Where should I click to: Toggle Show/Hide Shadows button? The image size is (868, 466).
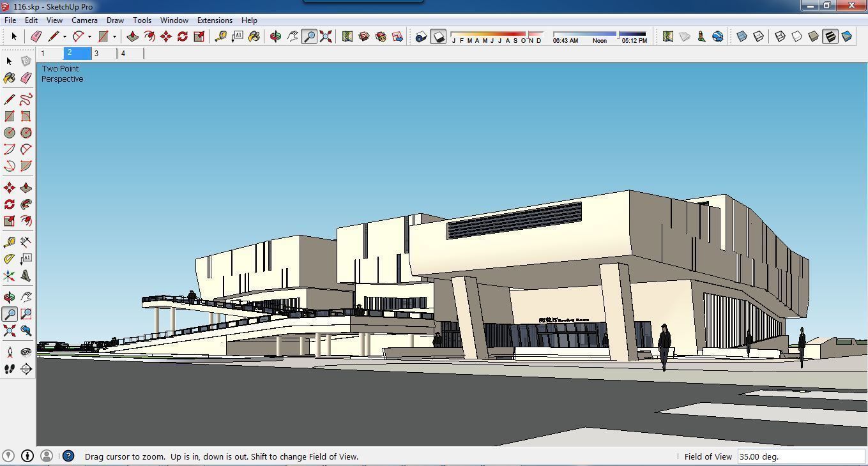438,36
